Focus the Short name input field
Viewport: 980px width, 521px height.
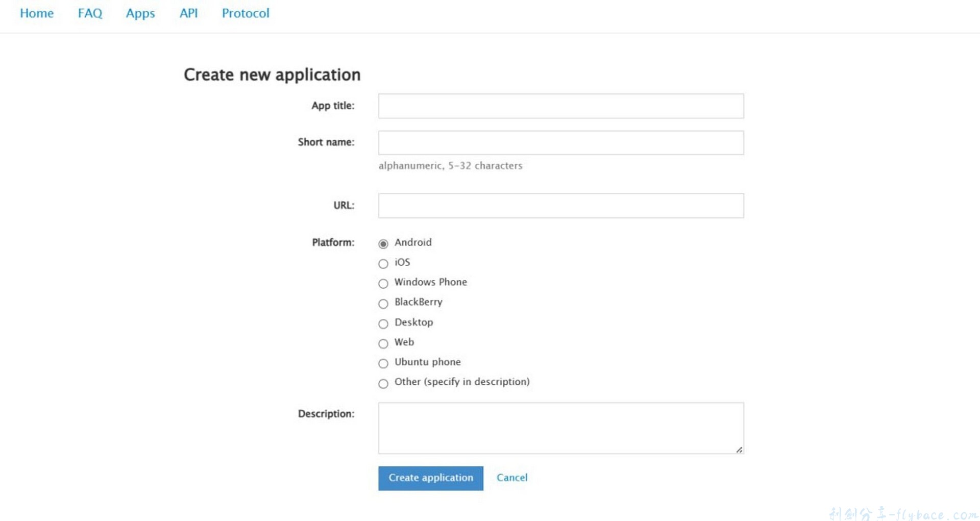tap(560, 143)
